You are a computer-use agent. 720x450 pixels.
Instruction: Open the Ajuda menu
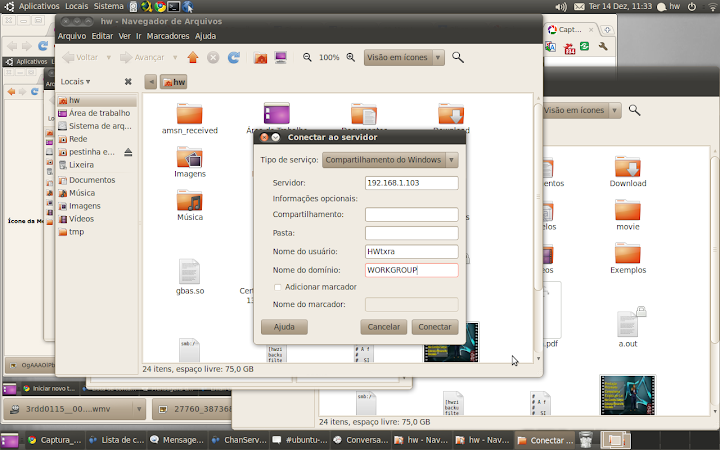[205, 36]
